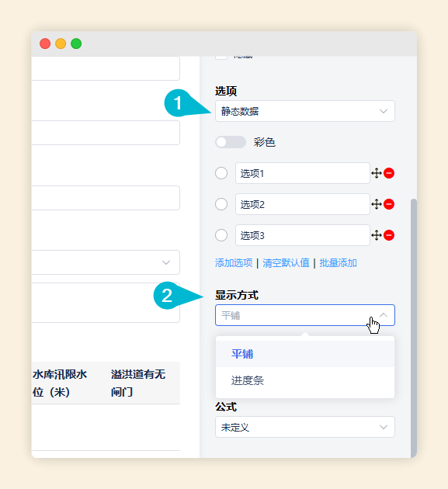Click the move handle for 选项1
Viewport: 448px width, 489px height.
coord(377,173)
